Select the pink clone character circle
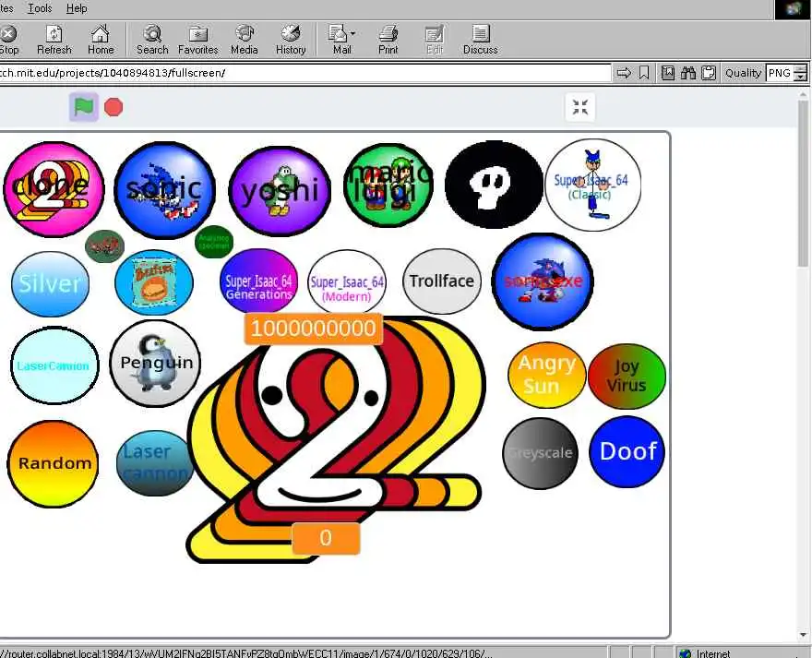The image size is (812, 658). click(x=54, y=189)
